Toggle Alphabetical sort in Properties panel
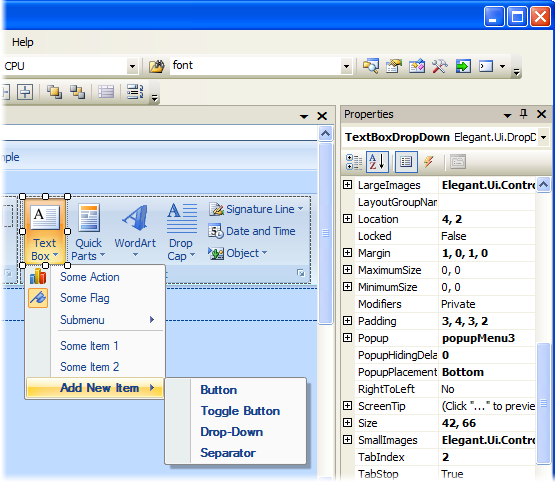 (377, 162)
